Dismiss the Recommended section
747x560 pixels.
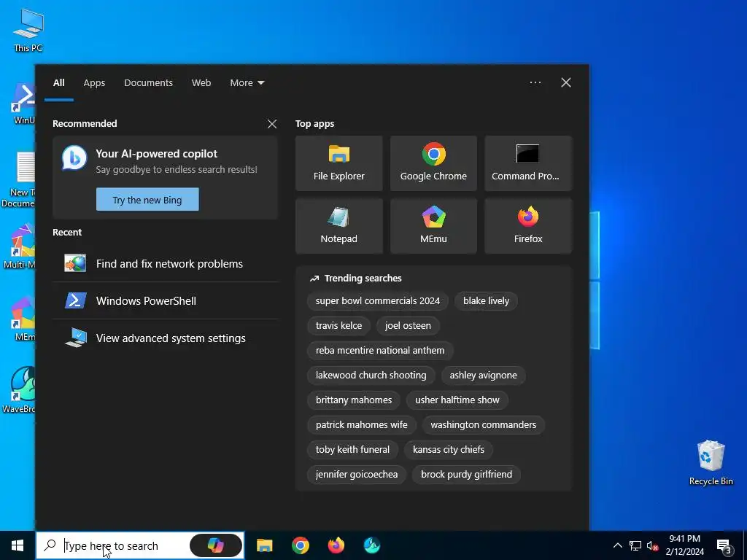[x=272, y=124]
